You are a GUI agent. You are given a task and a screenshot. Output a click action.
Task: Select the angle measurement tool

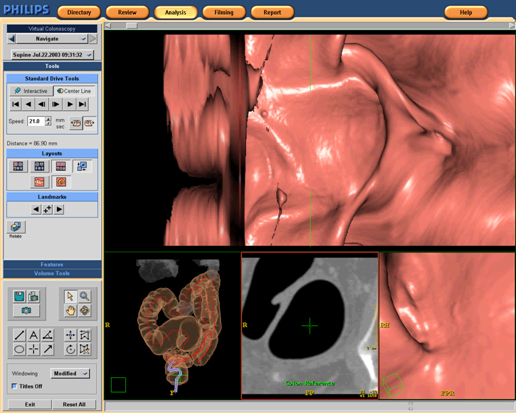click(x=48, y=335)
